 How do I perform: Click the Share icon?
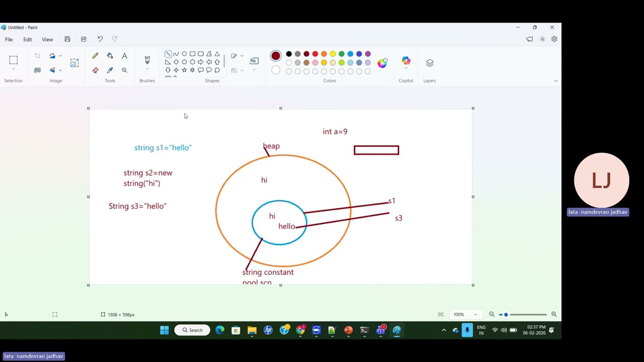click(84, 39)
